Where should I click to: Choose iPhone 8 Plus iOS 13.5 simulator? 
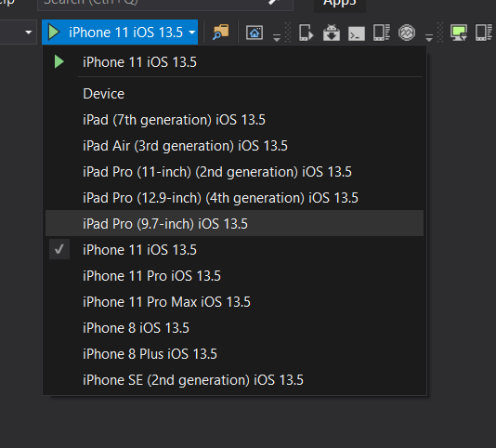[x=234, y=353]
